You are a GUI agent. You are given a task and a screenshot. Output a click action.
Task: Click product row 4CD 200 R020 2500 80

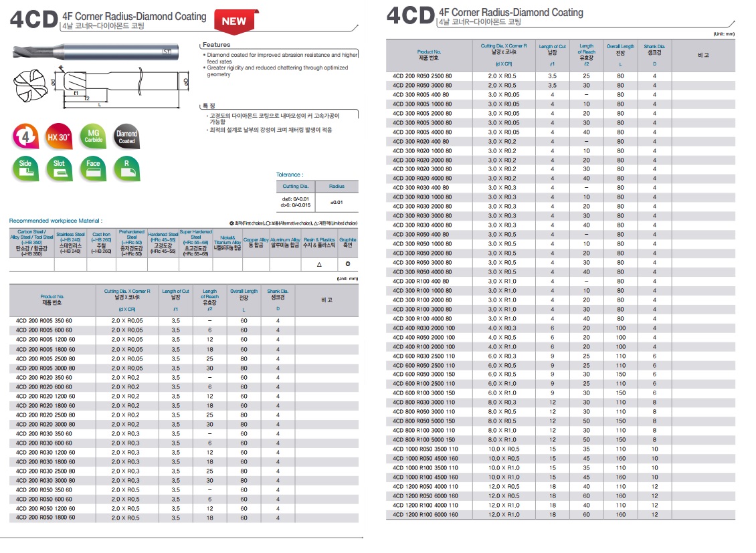[x=184, y=415]
